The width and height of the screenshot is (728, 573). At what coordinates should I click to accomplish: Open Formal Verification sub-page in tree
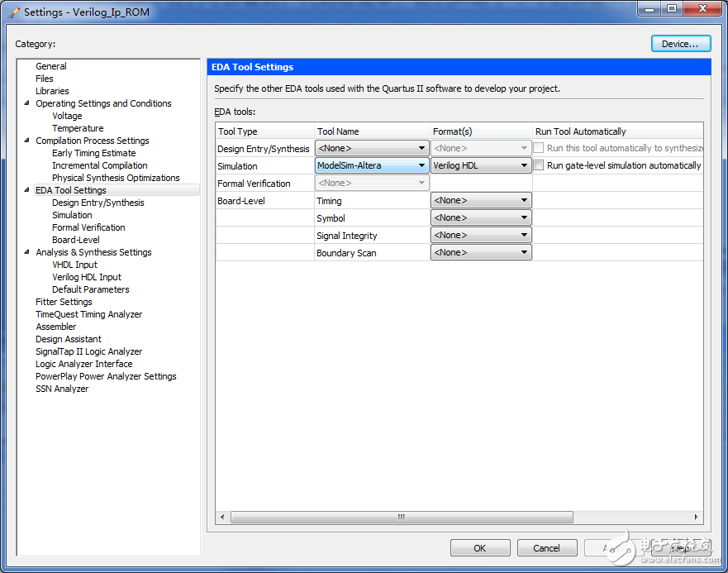(88, 227)
